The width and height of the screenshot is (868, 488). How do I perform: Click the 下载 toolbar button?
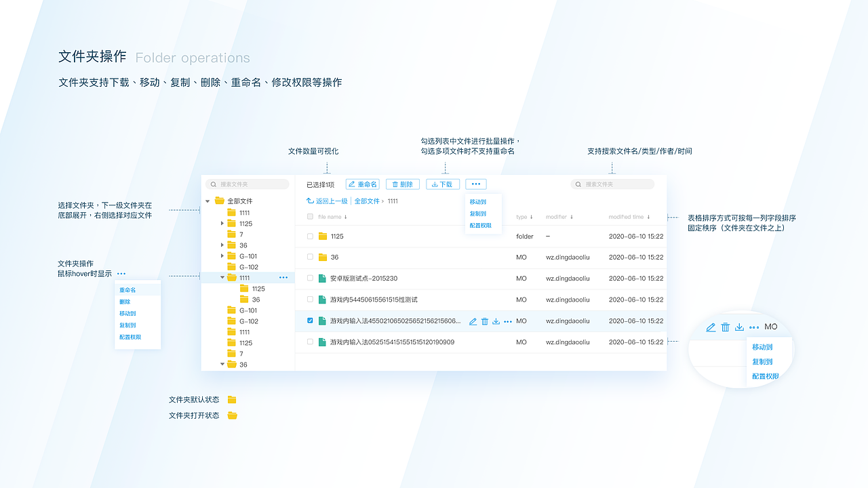click(443, 184)
